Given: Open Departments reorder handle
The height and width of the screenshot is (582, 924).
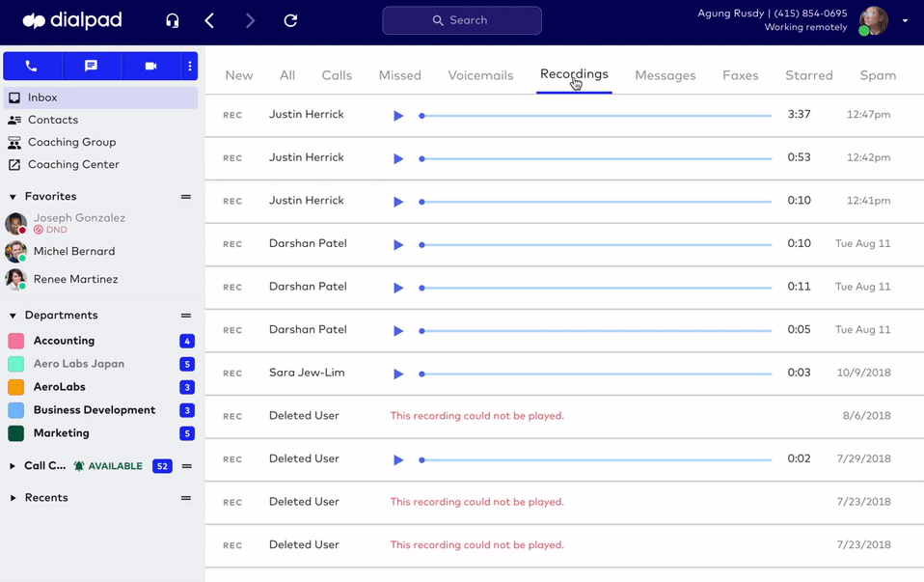Looking at the screenshot, I should pyautogui.click(x=186, y=316).
